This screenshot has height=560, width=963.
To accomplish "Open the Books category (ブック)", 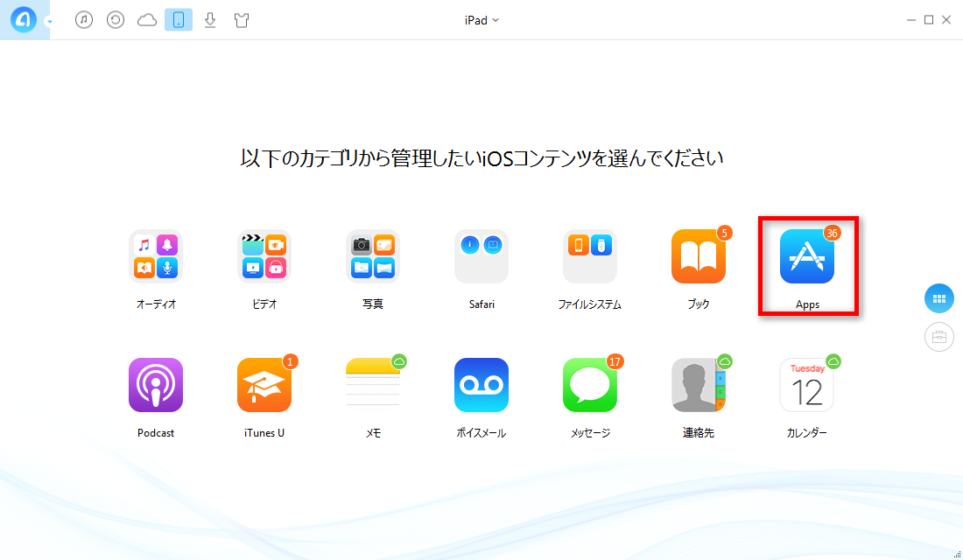I will tap(699, 256).
